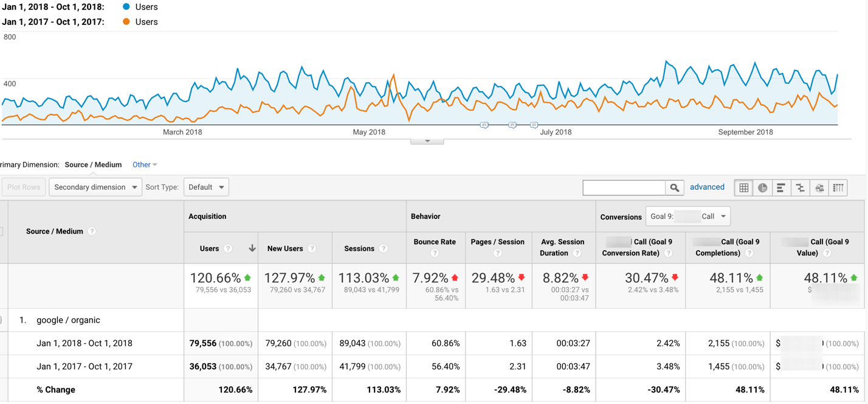Open the Other primary dimension menu
The height and width of the screenshot is (404, 868).
[145, 165]
